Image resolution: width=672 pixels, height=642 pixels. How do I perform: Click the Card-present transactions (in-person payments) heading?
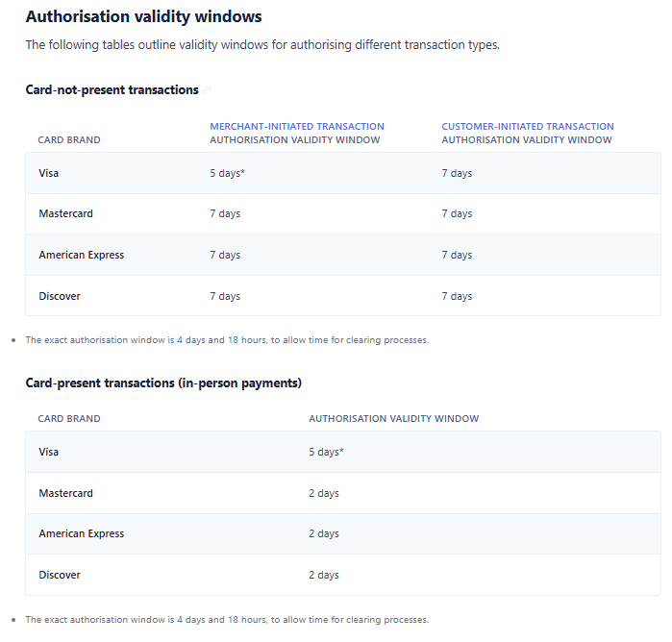163,383
